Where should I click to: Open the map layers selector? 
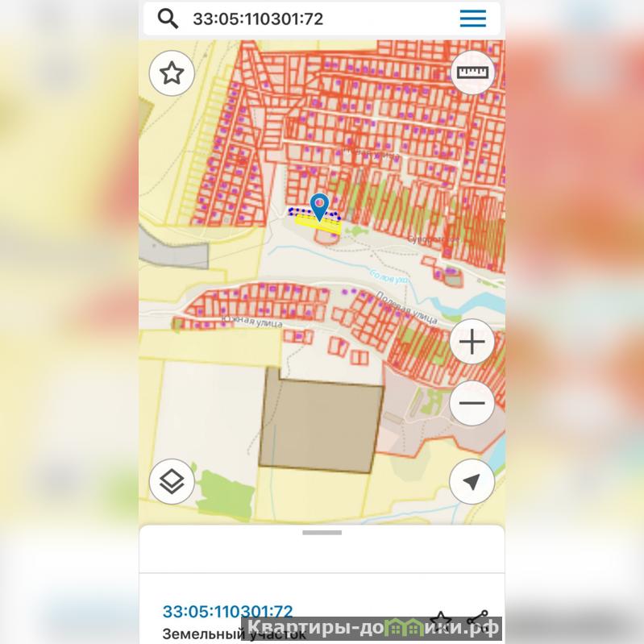[x=172, y=481]
